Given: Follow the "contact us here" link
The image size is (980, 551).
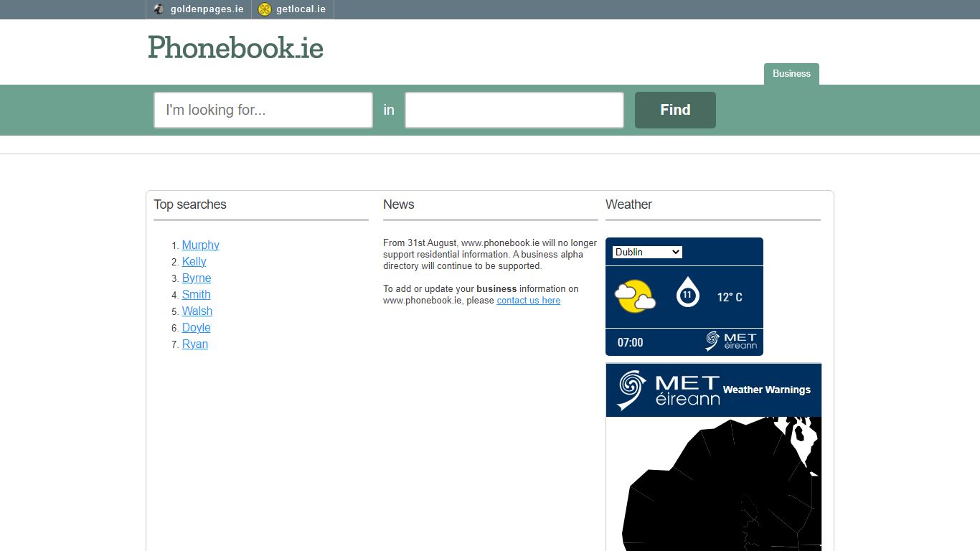Looking at the screenshot, I should pos(529,301).
